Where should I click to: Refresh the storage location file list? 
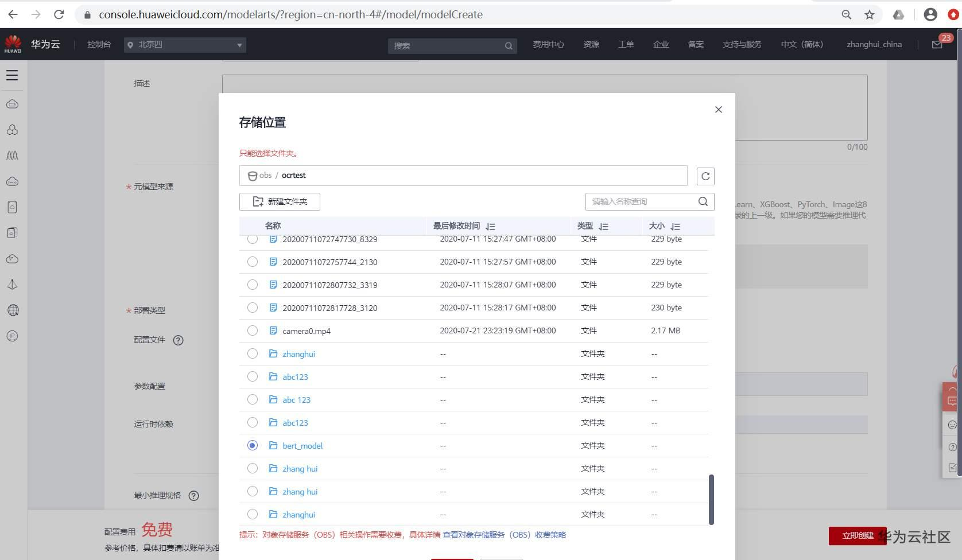(x=705, y=176)
